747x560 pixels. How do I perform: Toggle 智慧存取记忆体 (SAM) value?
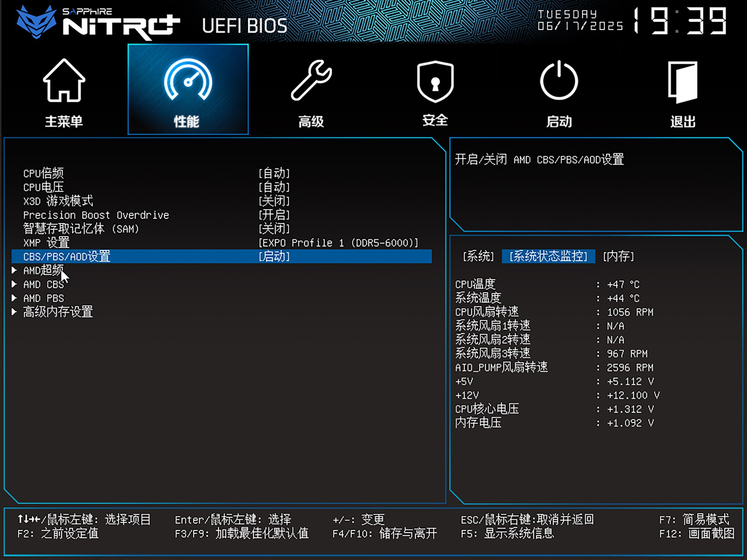(274, 229)
